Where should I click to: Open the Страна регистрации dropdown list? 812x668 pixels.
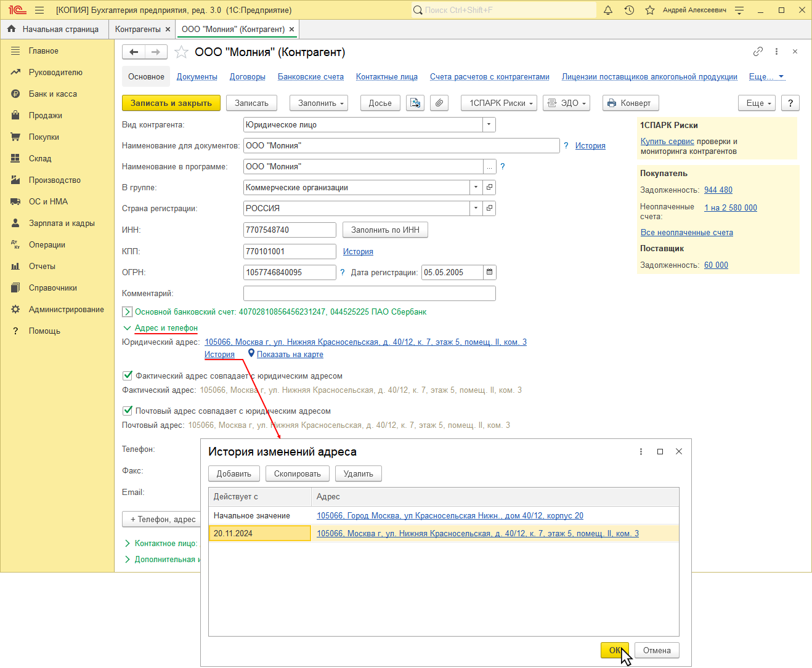tap(476, 208)
